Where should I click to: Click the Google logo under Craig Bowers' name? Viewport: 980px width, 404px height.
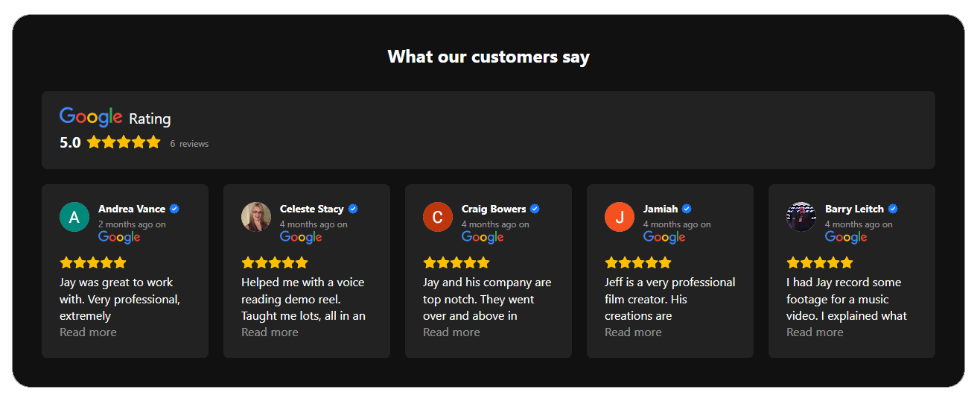(483, 237)
